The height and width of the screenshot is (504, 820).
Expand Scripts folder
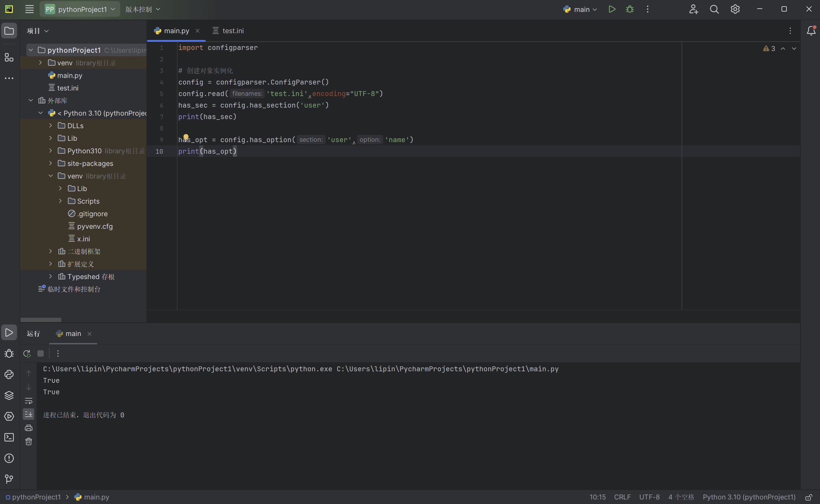coord(60,201)
